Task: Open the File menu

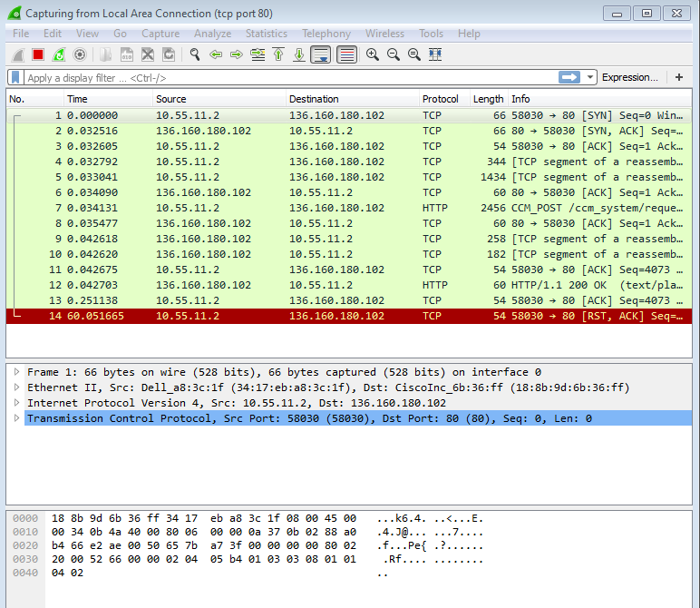Action: tap(21, 34)
